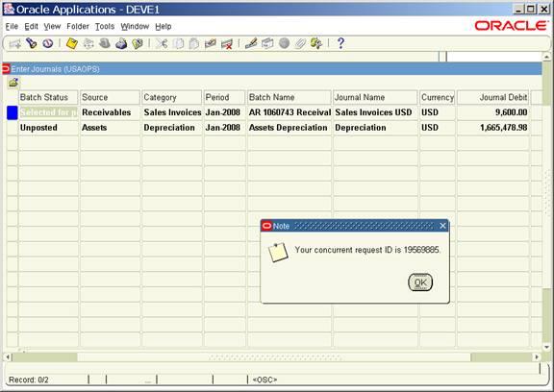The width and height of the screenshot is (554, 392).
Task: Click the vertical scrollbar down arrow
Action: [x=546, y=347]
